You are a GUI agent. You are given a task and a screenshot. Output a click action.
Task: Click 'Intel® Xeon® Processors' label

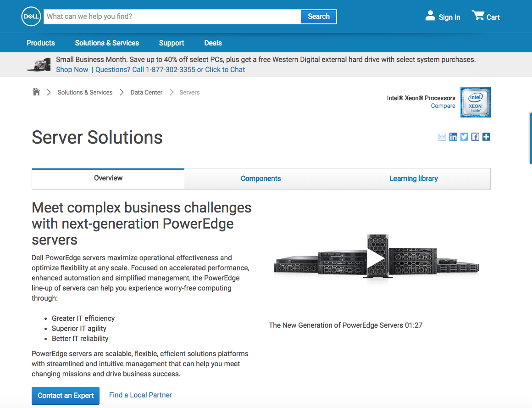click(421, 98)
